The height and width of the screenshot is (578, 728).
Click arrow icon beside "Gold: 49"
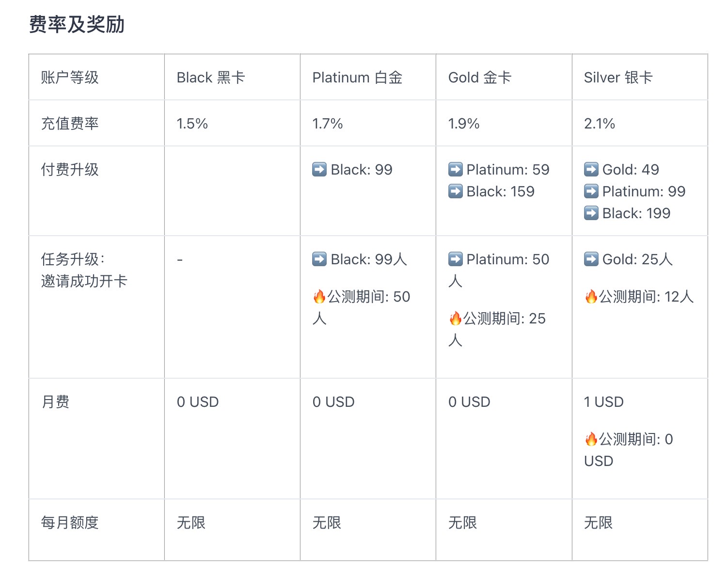[x=591, y=170]
